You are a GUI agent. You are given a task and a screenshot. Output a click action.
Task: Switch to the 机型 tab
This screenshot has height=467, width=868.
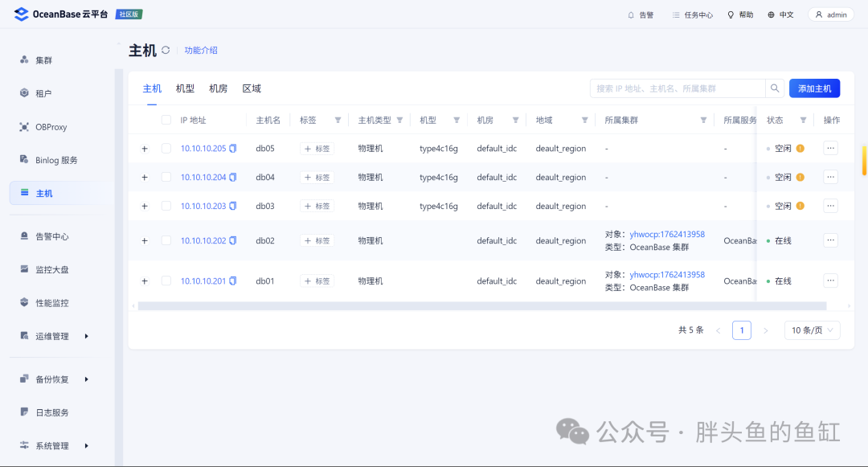pos(185,88)
